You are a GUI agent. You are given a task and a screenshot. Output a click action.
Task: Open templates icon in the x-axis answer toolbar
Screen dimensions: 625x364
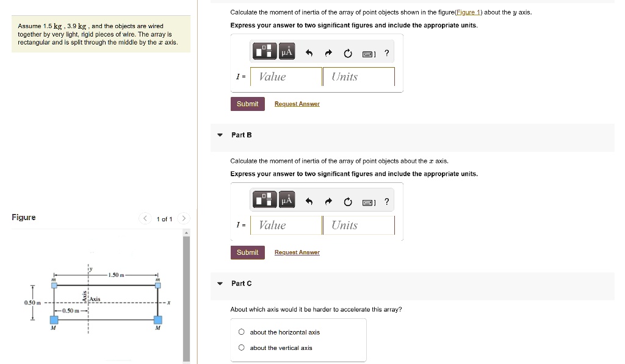(x=266, y=201)
